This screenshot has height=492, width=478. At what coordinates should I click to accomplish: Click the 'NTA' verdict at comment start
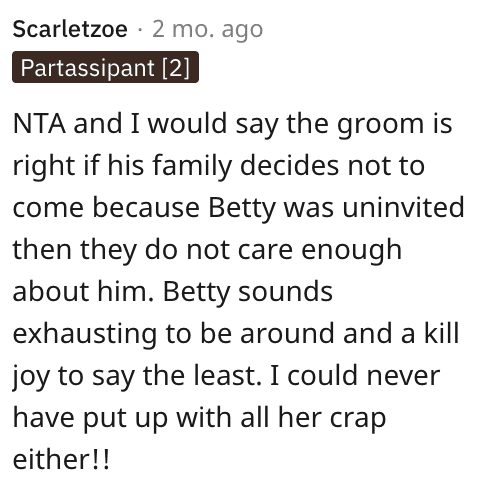[39, 123]
